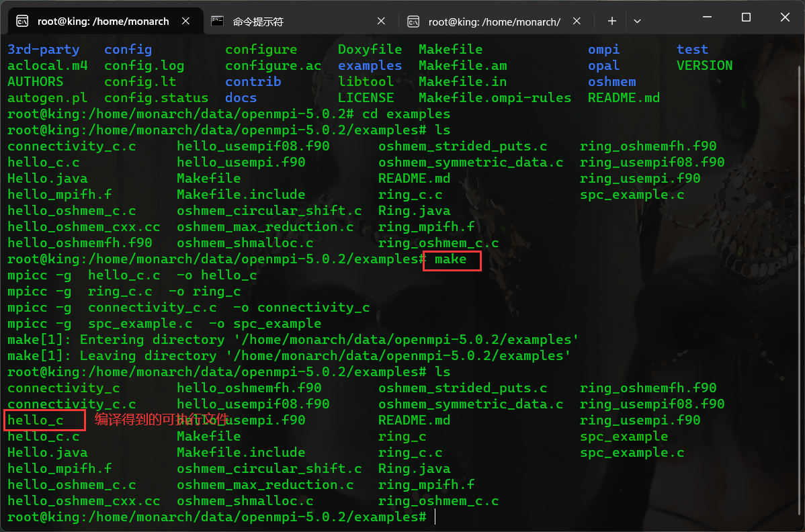The width and height of the screenshot is (805, 532).
Task: Maximize the terminal window
Action: tap(746, 17)
